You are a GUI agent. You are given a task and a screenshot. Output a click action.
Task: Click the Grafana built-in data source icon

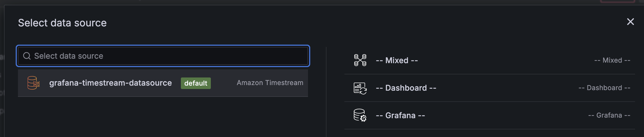click(x=360, y=115)
